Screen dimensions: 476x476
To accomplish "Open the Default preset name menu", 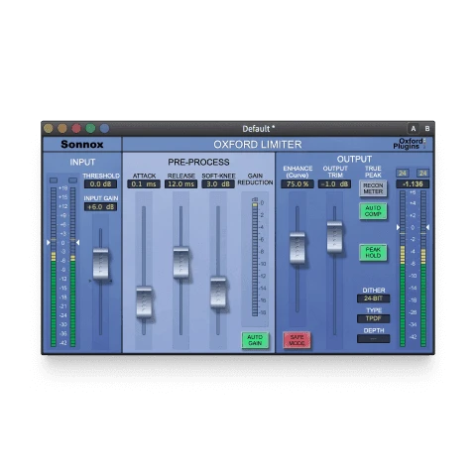I will (x=258, y=129).
